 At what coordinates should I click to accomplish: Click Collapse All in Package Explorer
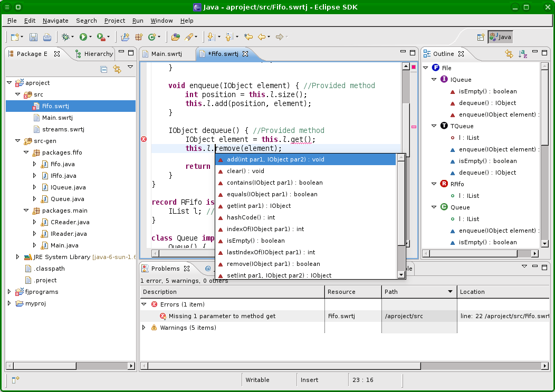tap(104, 69)
